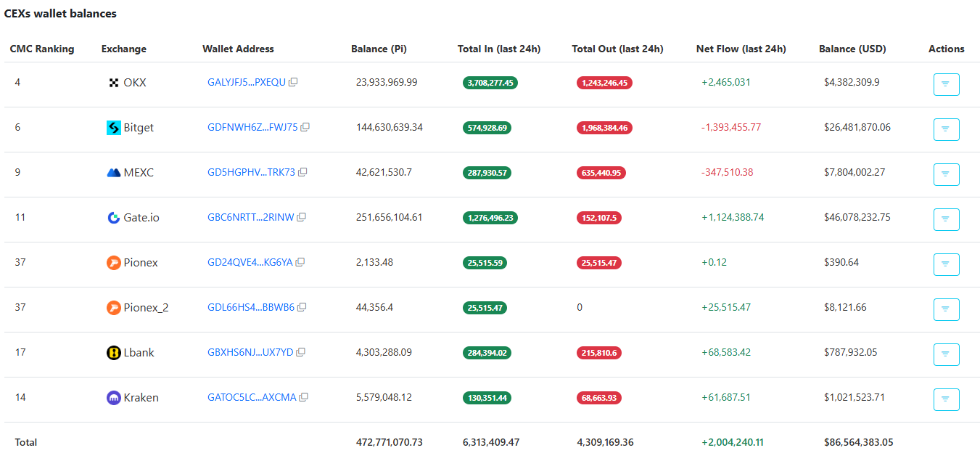The height and width of the screenshot is (461, 980).
Task: Click the MEXC exchange logo icon
Action: click(112, 172)
